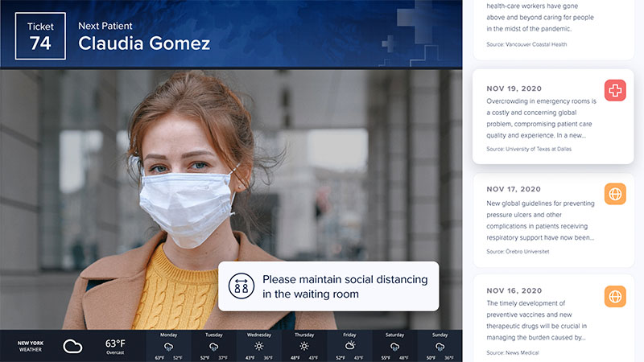644x362 pixels.
Task: Click Friday's partly cloudy forecast icon
Action: point(349,346)
